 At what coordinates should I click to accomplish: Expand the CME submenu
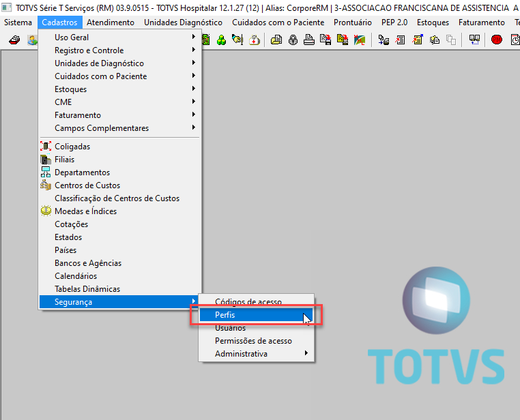tap(119, 102)
